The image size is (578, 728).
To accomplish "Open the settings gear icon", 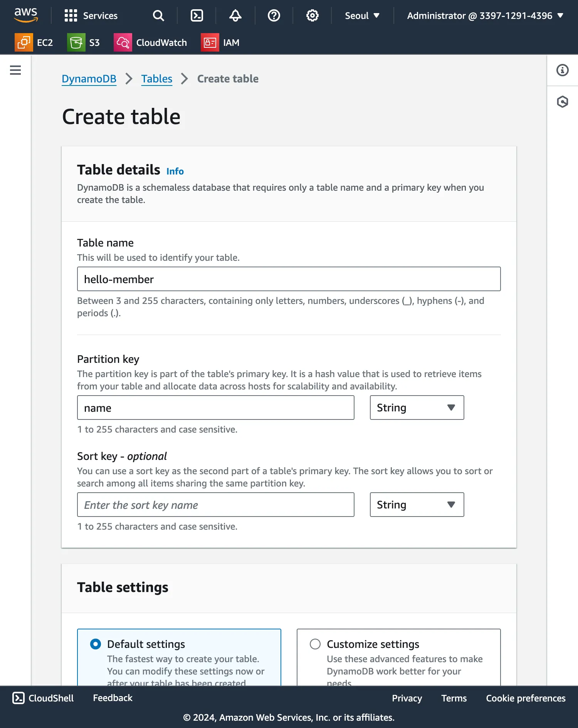I will (x=313, y=16).
